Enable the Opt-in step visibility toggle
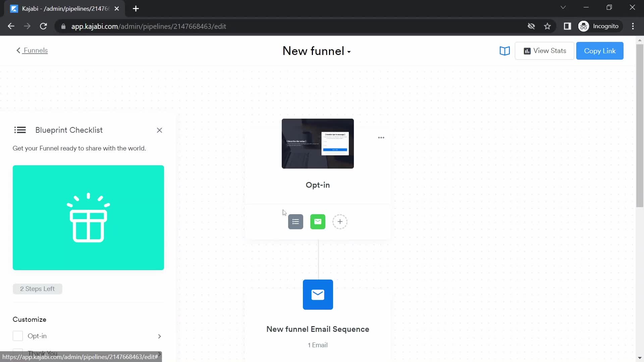Image resolution: width=644 pixels, height=362 pixels. pyautogui.click(x=18, y=336)
